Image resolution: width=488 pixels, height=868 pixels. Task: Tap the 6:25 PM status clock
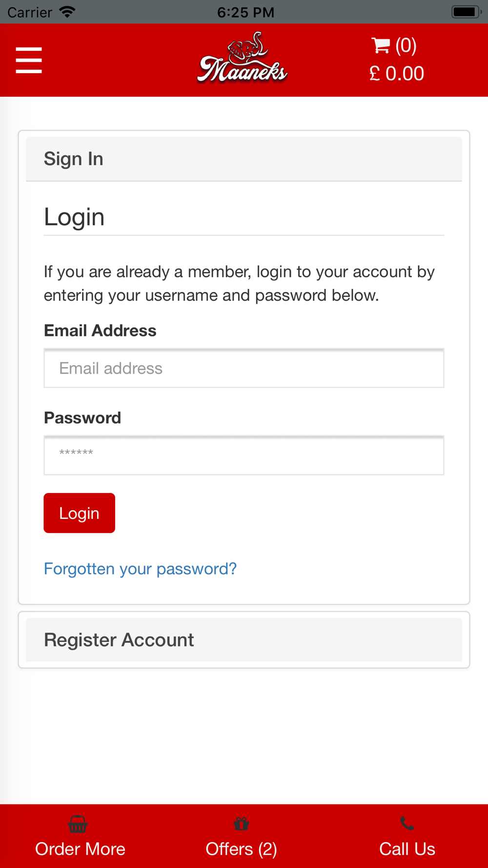click(245, 12)
